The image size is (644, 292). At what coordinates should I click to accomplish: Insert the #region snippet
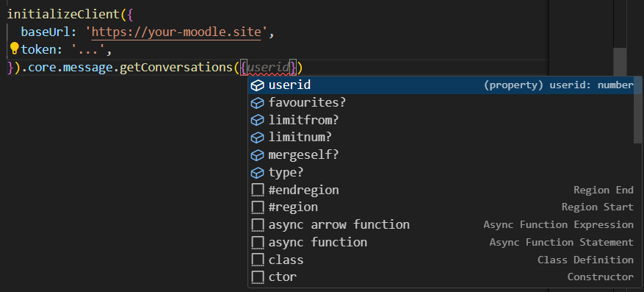click(x=441, y=207)
